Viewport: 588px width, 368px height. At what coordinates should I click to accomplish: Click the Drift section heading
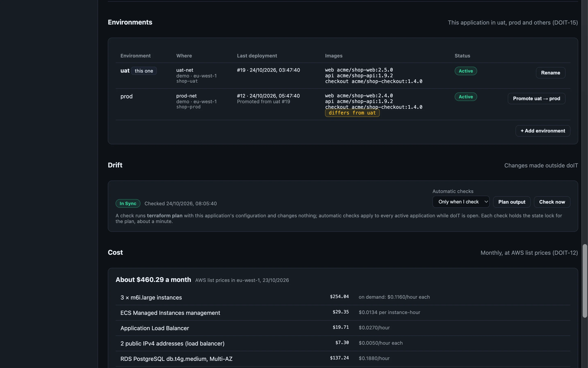pyautogui.click(x=115, y=165)
